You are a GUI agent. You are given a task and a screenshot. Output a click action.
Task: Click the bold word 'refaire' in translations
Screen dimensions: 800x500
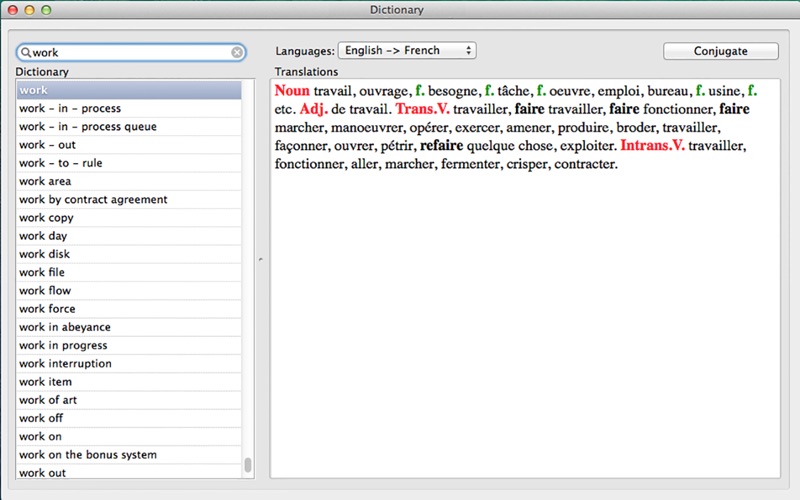coord(441,145)
